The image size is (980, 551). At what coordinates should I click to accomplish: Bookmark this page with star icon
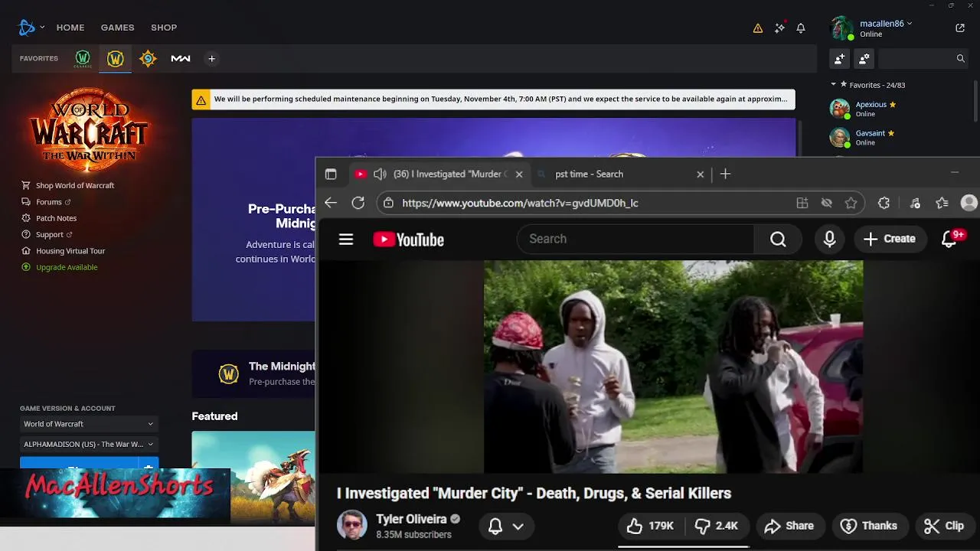coord(851,203)
